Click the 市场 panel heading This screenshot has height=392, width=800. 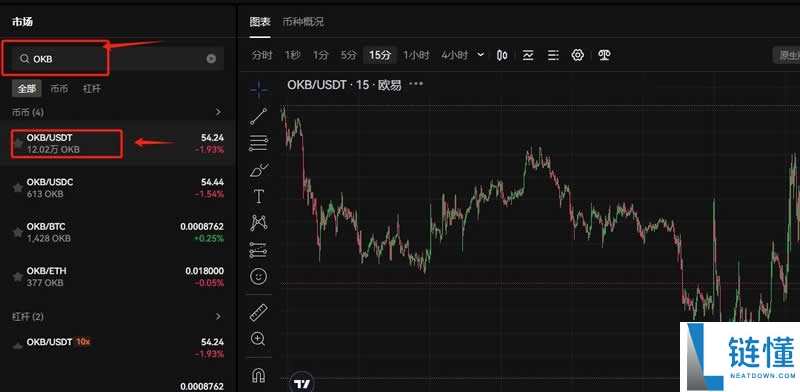[22, 22]
